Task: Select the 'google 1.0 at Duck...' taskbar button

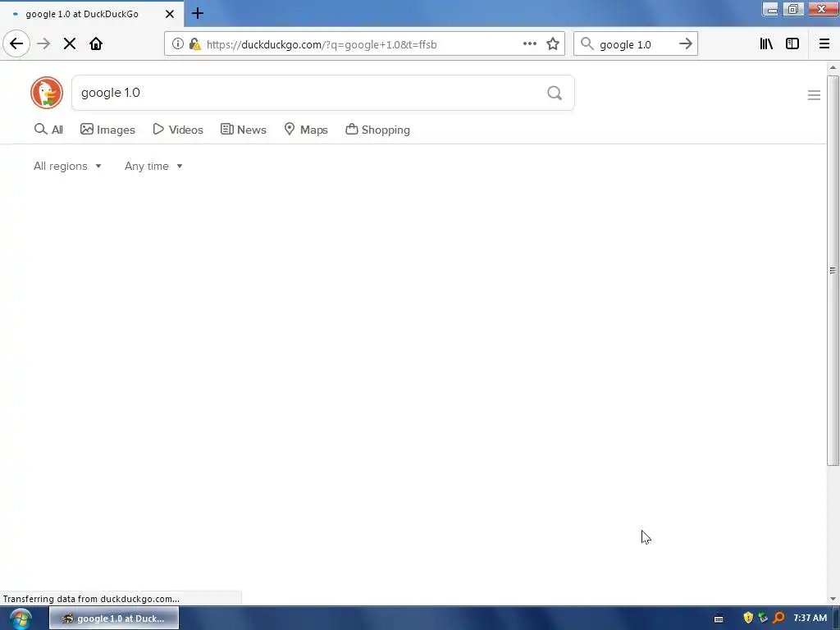Action: [x=114, y=619]
